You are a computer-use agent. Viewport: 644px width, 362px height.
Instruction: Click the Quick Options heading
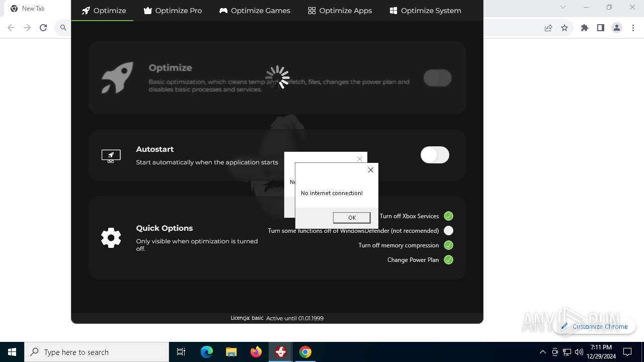coord(165,228)
